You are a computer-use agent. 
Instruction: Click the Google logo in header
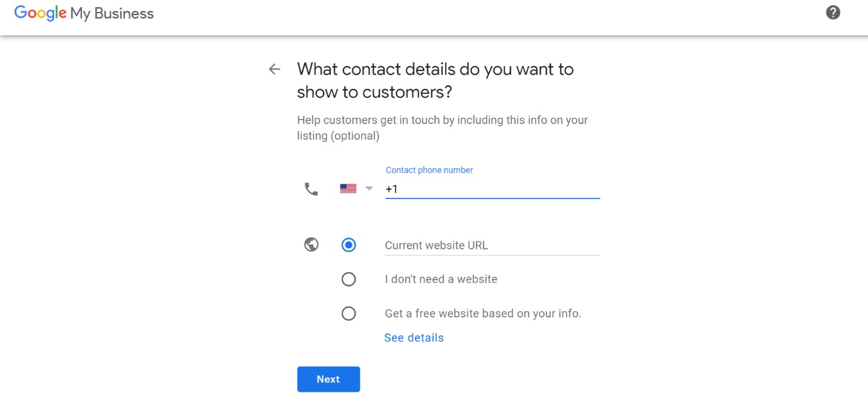pos(40,13)
